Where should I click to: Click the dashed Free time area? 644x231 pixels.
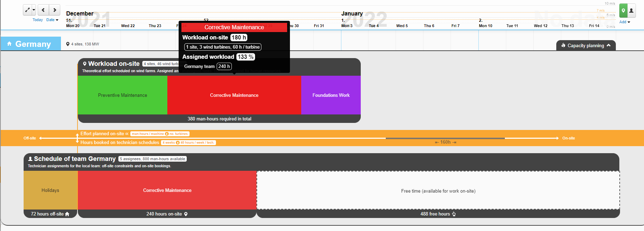click(x=438, y=191)
